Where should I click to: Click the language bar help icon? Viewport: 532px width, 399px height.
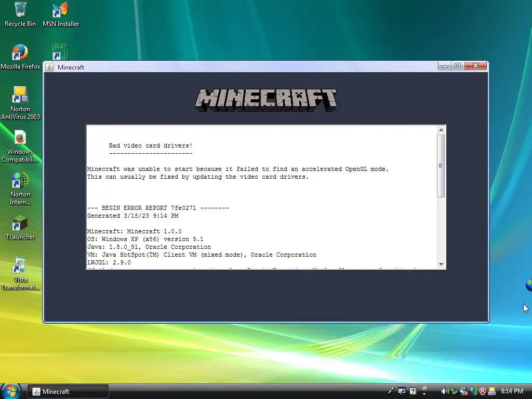413,391
